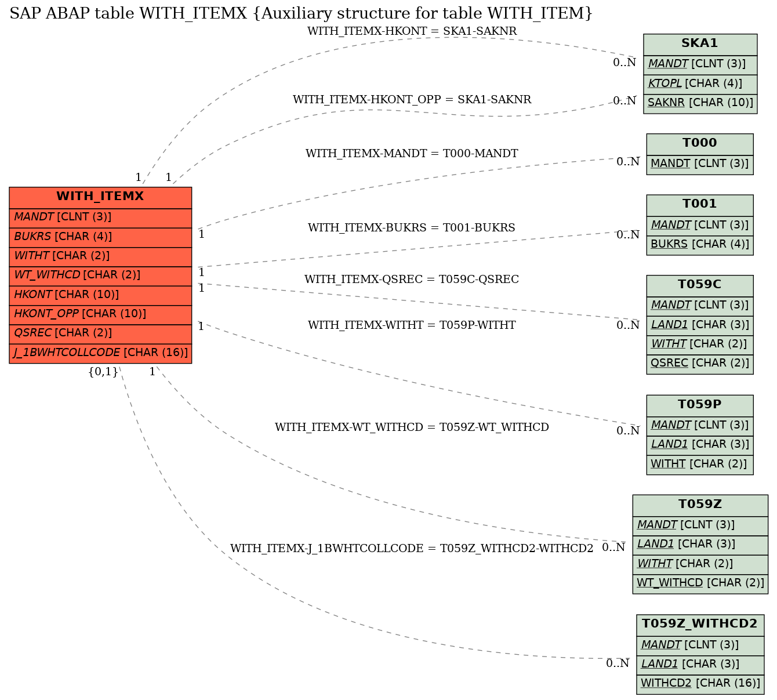777x700 pixels.
Task: Select J_1BWHTCOLLCODE [CHAR (16)] field
Action: (x=100, y=353)
